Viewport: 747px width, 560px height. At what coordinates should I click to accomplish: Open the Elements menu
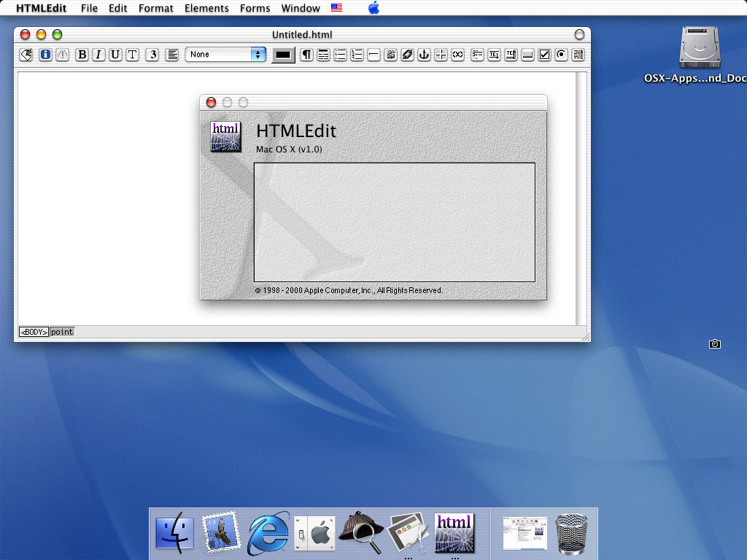click(x=206, y=8)
